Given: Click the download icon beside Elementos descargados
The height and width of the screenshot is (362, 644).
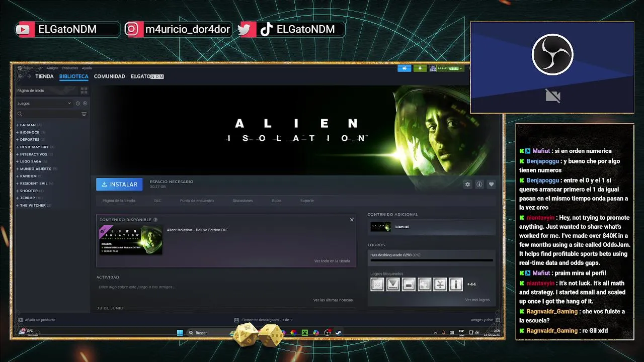Looking at the screenshot, I should pyautogui.click(x=236, y=320).
